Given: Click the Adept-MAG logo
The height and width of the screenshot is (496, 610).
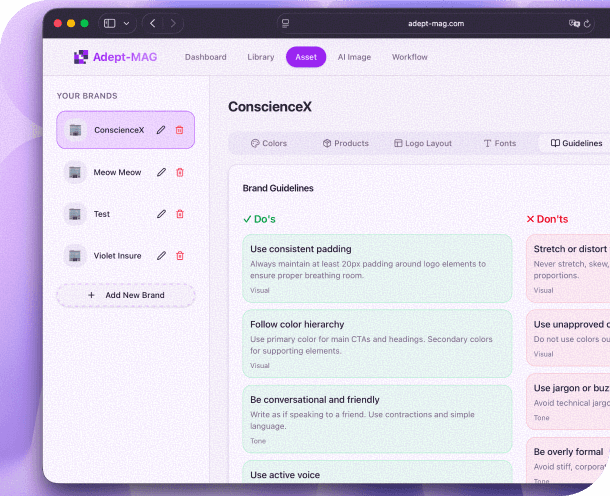Looking at the screenshot, I should tap(115, 57).
